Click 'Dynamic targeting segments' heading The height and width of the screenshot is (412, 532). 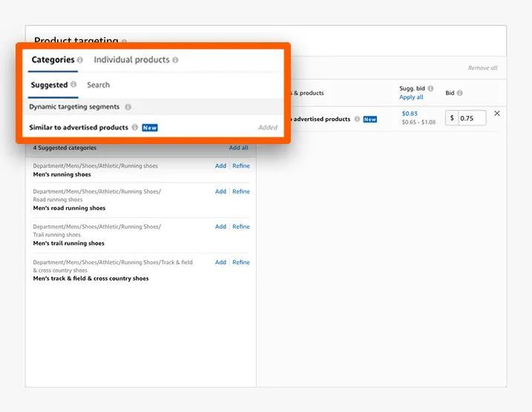[x=74, y=107]
